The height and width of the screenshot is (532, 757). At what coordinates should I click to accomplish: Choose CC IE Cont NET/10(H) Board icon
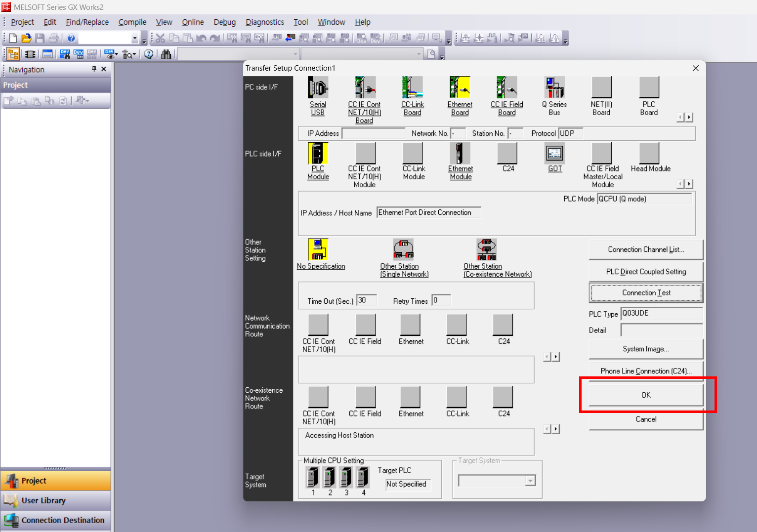click(365, 88)
